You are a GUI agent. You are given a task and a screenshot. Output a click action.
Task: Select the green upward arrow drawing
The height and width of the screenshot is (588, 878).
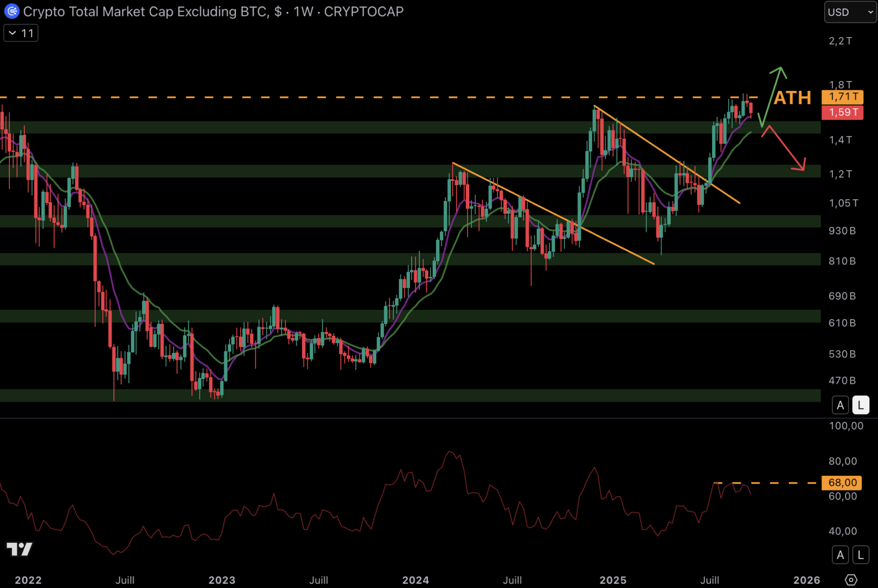point(771,95)
